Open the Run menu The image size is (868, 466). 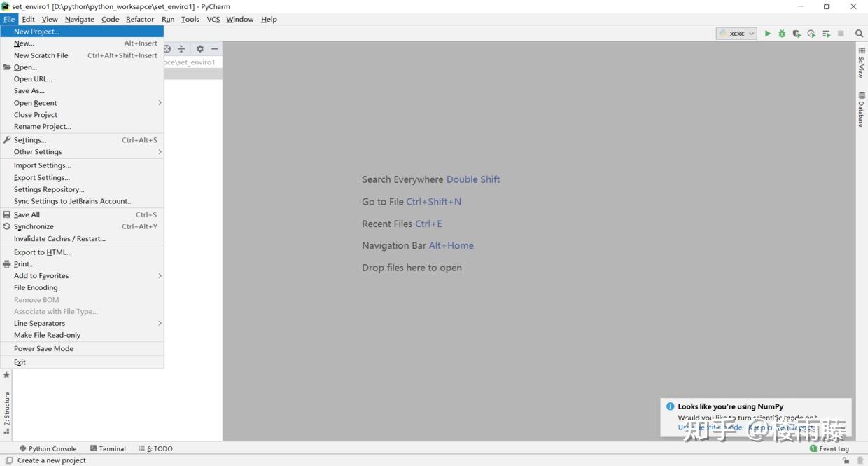pyautogui.click(x=168, y=20)
